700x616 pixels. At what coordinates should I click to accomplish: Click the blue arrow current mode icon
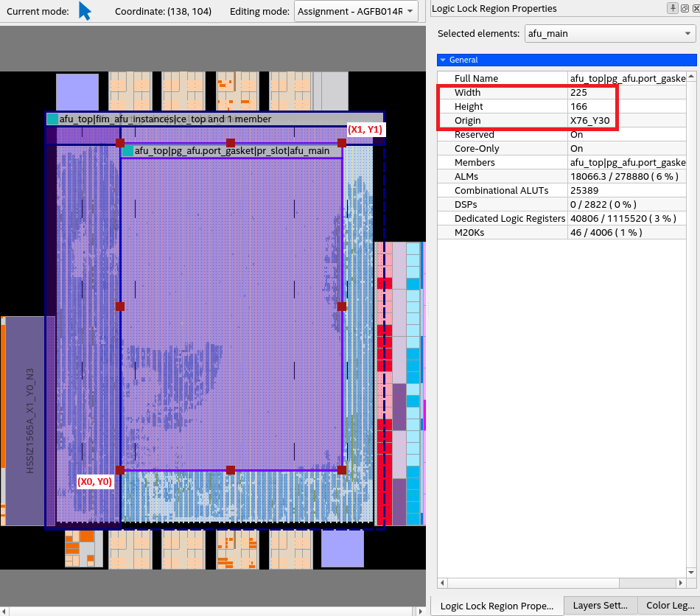[x=85, y=11]
